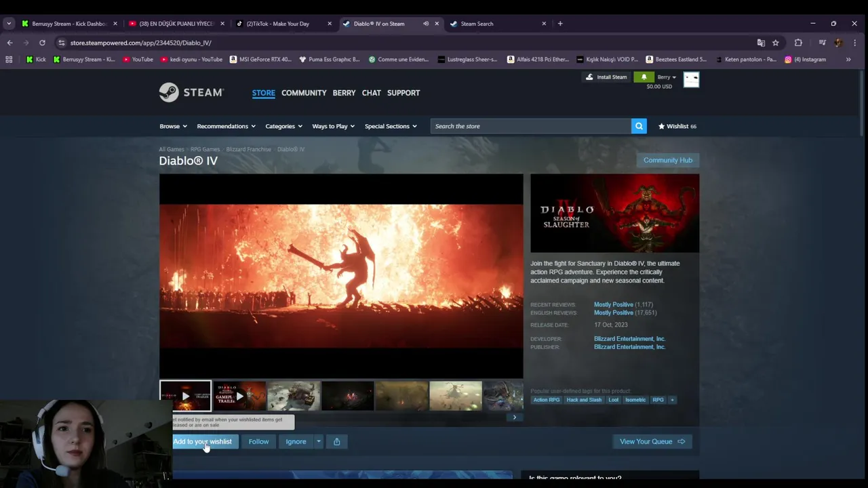Click the translate page icon in the address bar
This screenshot has width=868, height=488.
761,43
